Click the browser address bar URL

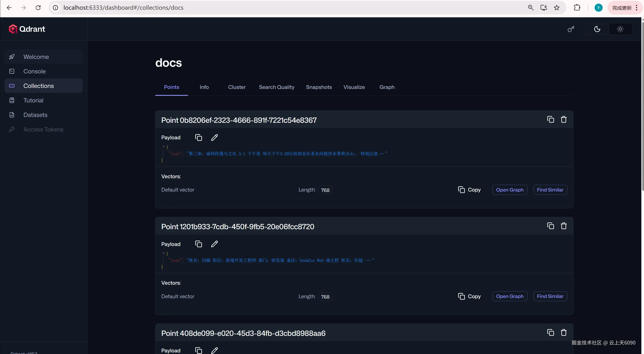point(123,8)
